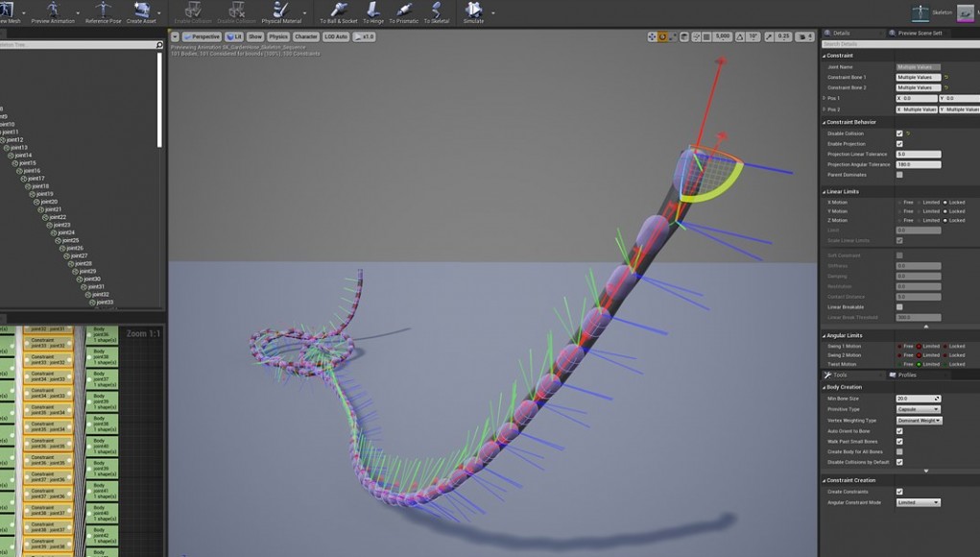Open camera speed setting in viewport
The height and width of the screenshot is (557, 980).
(x=805, y=36)
